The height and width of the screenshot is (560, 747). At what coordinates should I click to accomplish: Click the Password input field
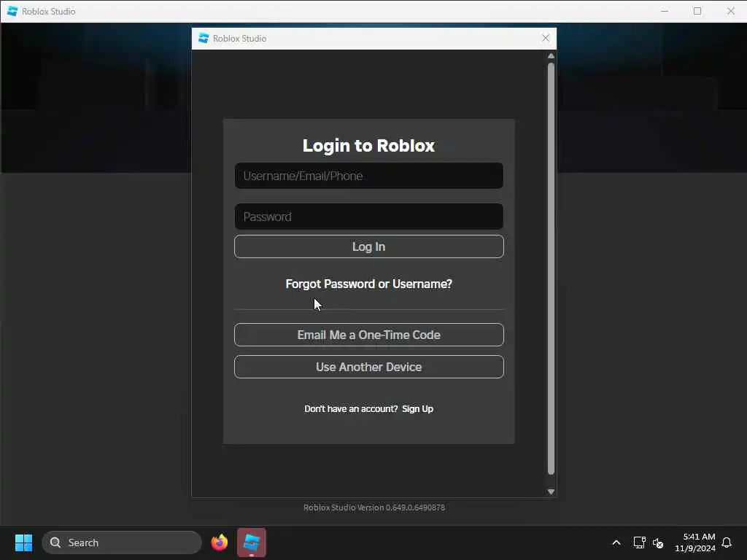(368, 217)
